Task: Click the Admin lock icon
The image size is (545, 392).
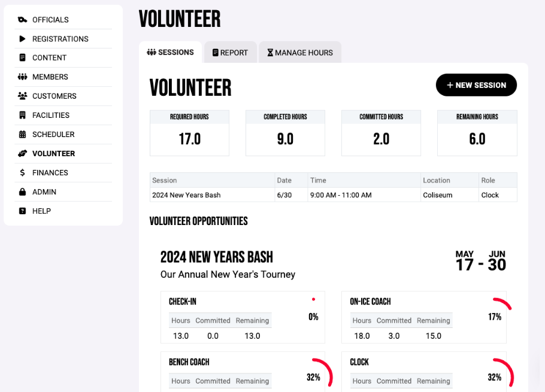Action: pyautogui.click(x=22, y=192)
